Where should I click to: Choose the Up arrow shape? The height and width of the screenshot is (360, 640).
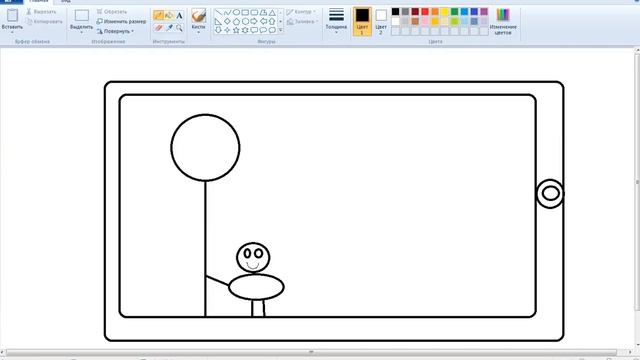point(272,21)
